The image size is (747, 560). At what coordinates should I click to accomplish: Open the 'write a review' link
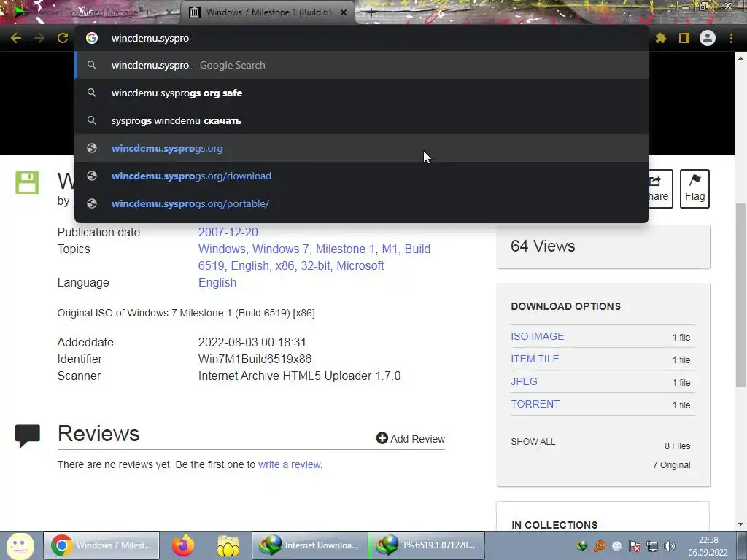pos(289,464)
